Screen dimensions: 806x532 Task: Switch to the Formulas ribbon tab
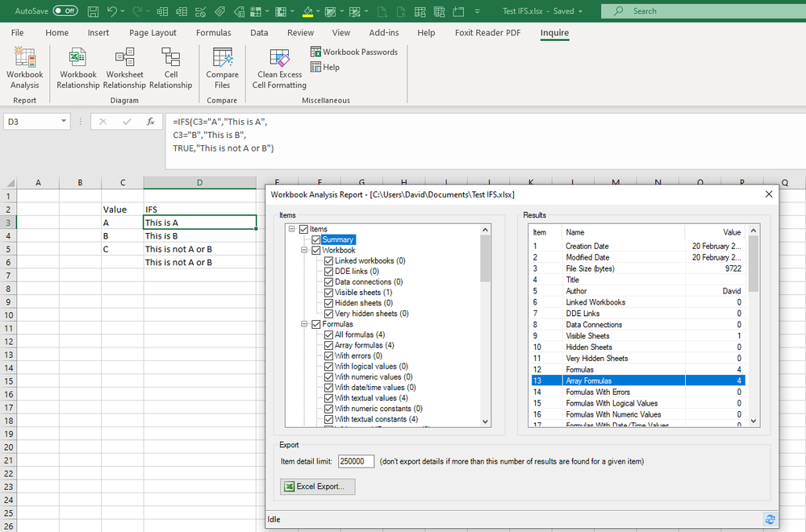213,33
